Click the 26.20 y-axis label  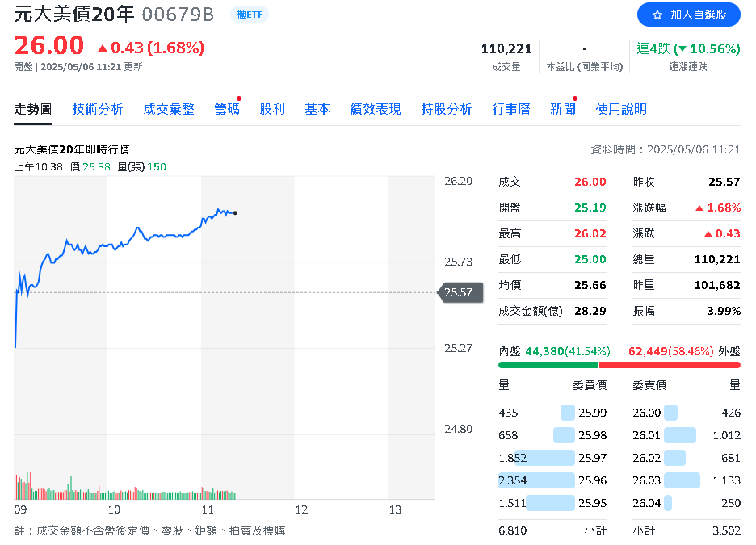(x=459, y=181)
